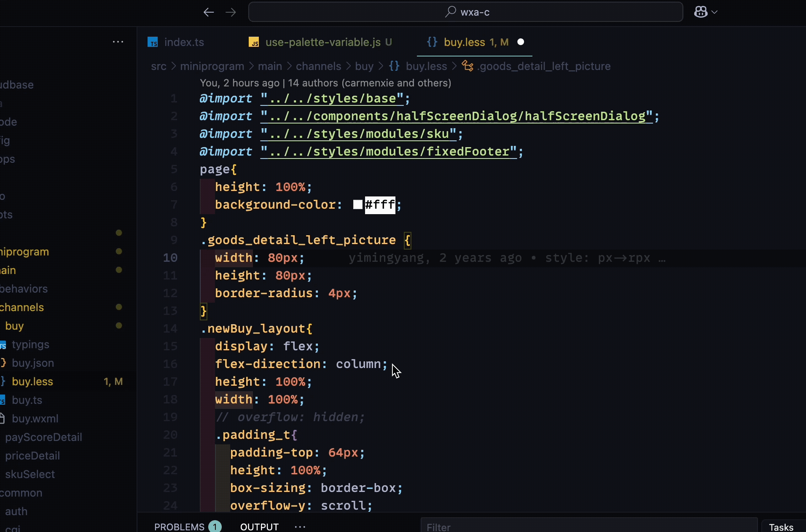Click the buy.less breadcrumb segment
The height and width of the screenshot is (532, 806).
click(426, 66)
